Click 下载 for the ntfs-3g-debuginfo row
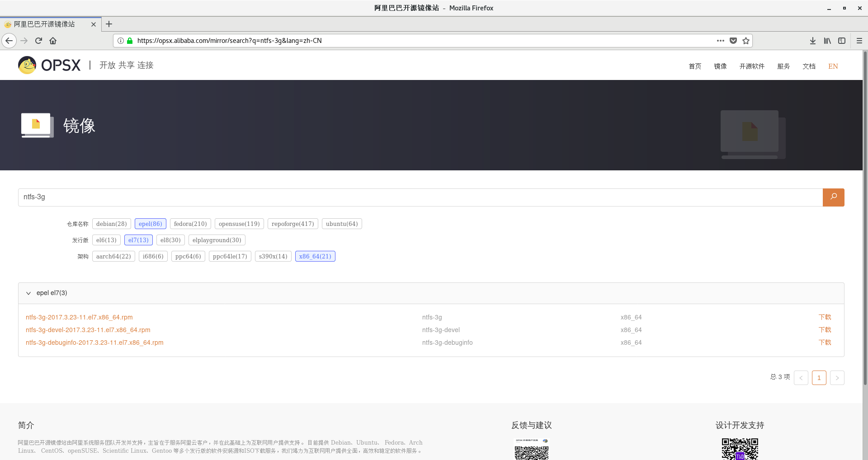Screen dimensions: 868x460 coord(825,343)
